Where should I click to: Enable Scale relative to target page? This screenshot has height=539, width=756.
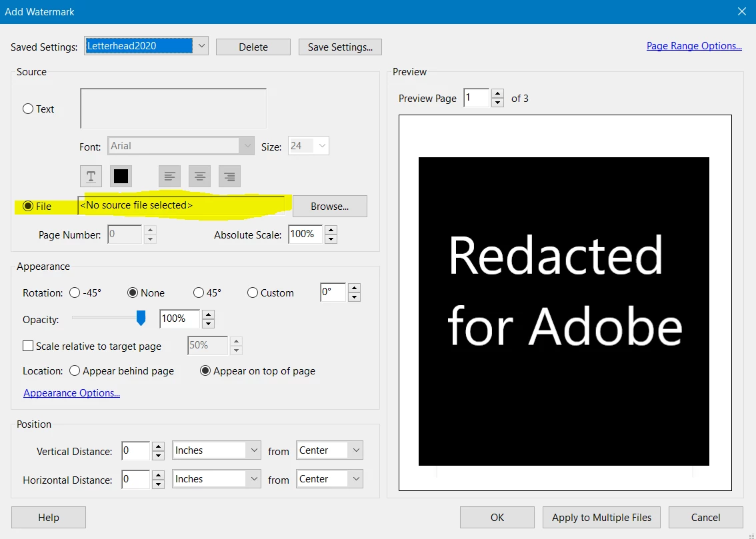(x=28, y=346)
